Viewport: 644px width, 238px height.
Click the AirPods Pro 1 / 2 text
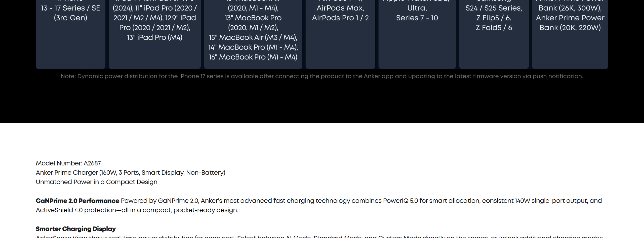point(340,18)
